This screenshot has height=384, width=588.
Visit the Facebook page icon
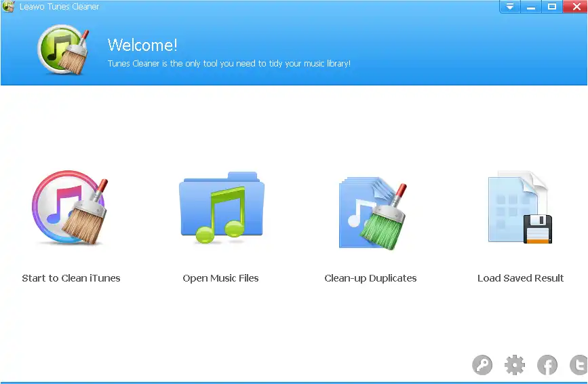coord(547,366)
